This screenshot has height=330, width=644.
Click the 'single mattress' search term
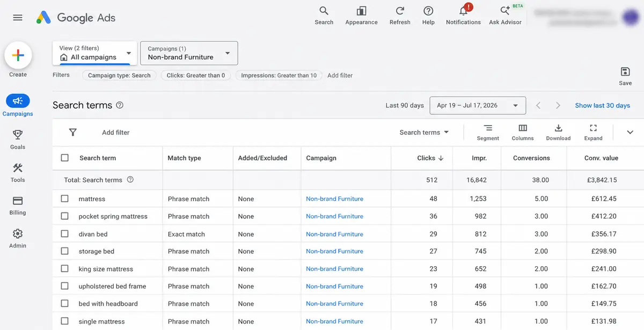pos(101,321)
